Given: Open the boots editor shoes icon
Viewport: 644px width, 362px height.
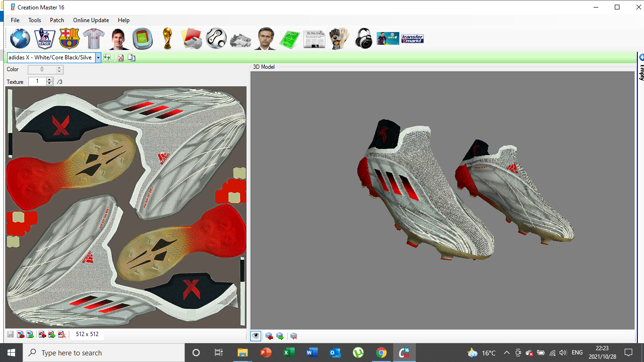Looking at the screenshot, I should pos(240,40).
